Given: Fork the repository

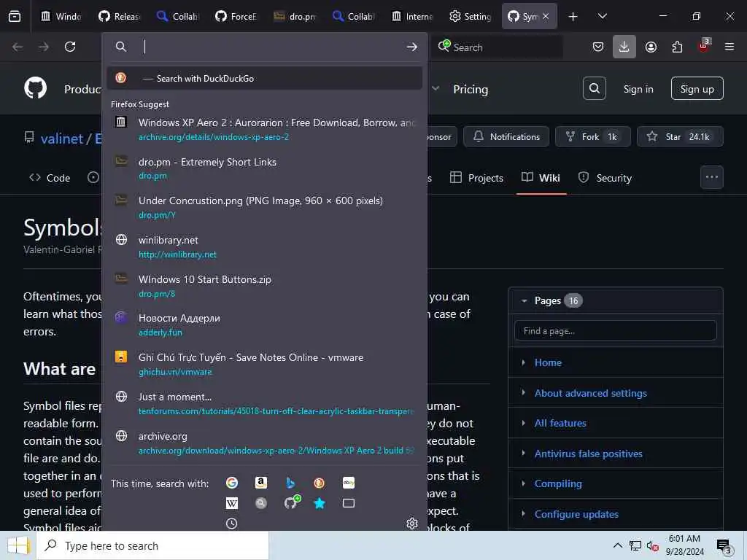Looking at the screenshot, I should (x=593, y=136).
